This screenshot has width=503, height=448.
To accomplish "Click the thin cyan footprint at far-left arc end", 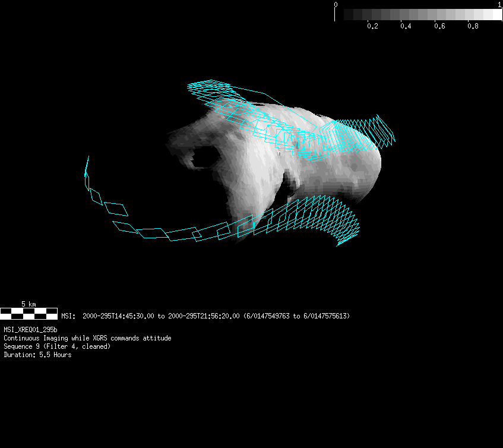I will [87, 166].
